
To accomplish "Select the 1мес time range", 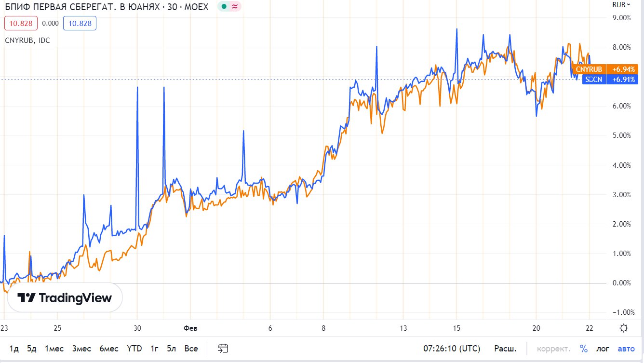I will pyautogui.click(x=54, y=348).
